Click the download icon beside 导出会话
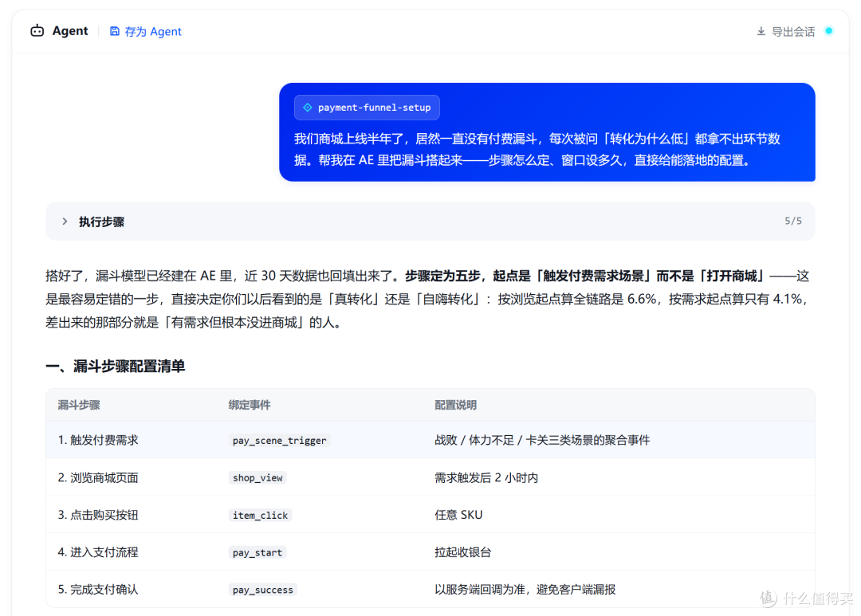This screenshot has height=616, width=861. point(761,31)
